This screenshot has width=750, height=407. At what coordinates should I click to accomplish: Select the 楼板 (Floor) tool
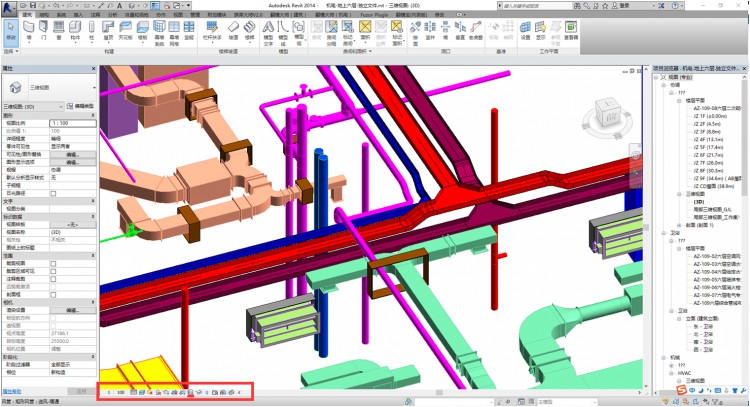tap(143, 30)
